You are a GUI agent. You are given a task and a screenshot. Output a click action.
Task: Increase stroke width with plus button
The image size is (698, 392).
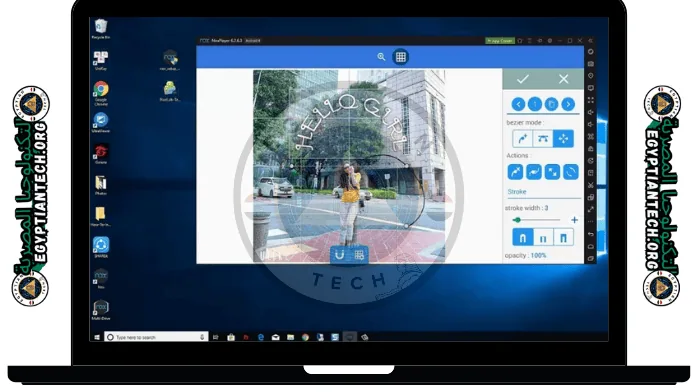574,220
